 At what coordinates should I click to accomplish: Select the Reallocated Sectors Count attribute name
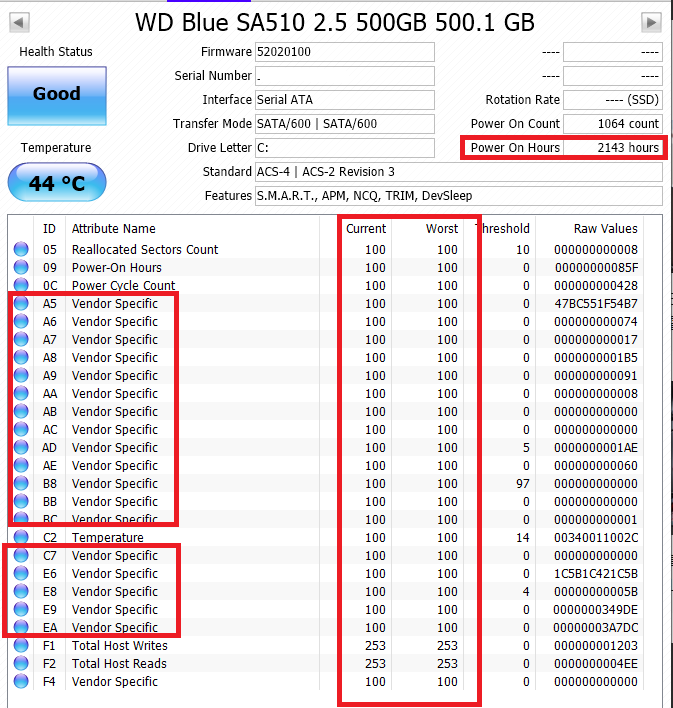pos(145,249)
